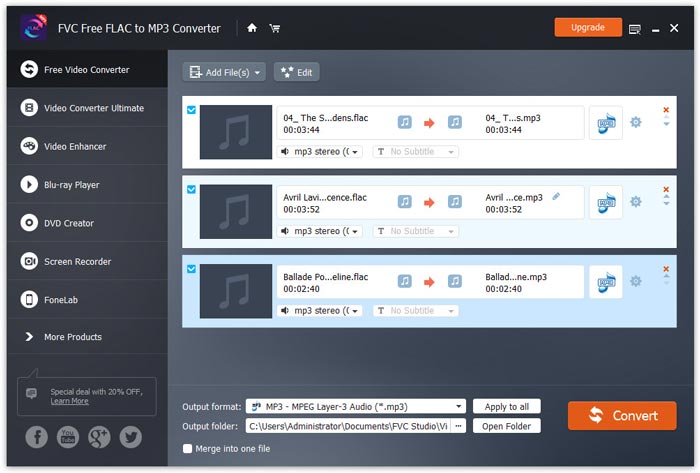Open the feedback menu icon beside Upgrade
The width and height of the screenshot is (700, 473).
click(634, 29)
